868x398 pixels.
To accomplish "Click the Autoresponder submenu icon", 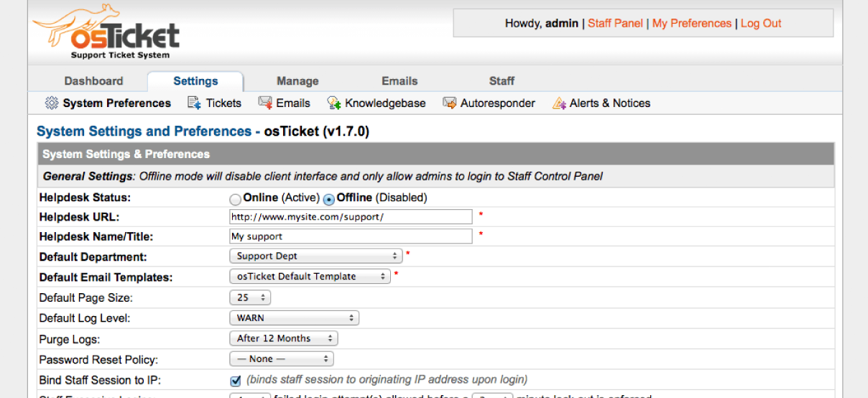I will tap(450, 103).
